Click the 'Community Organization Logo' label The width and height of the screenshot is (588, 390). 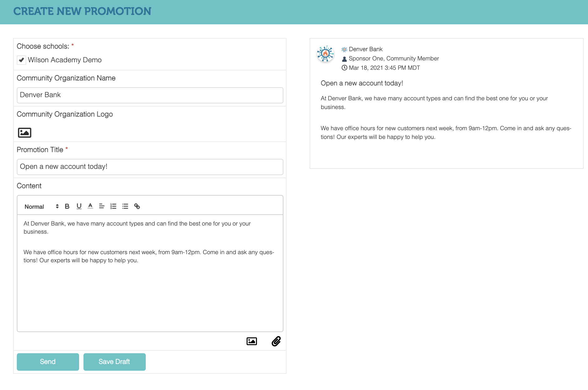[65, 114]
